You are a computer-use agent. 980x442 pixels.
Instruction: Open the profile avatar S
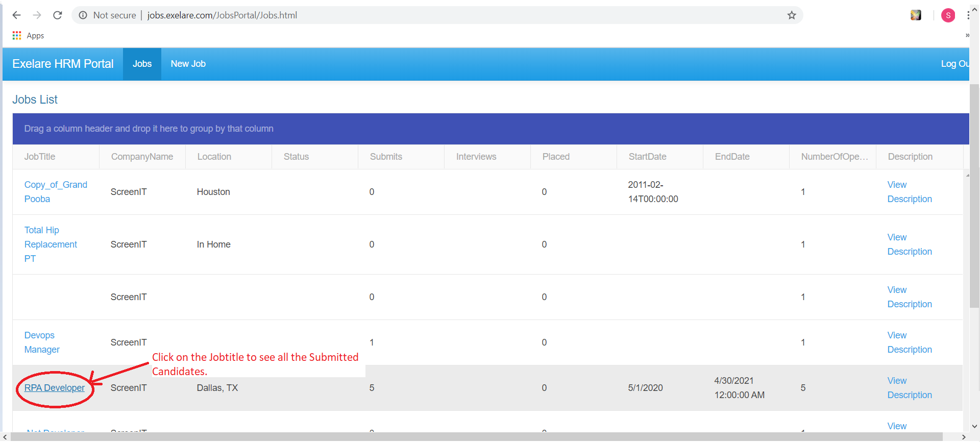point(948,15)
